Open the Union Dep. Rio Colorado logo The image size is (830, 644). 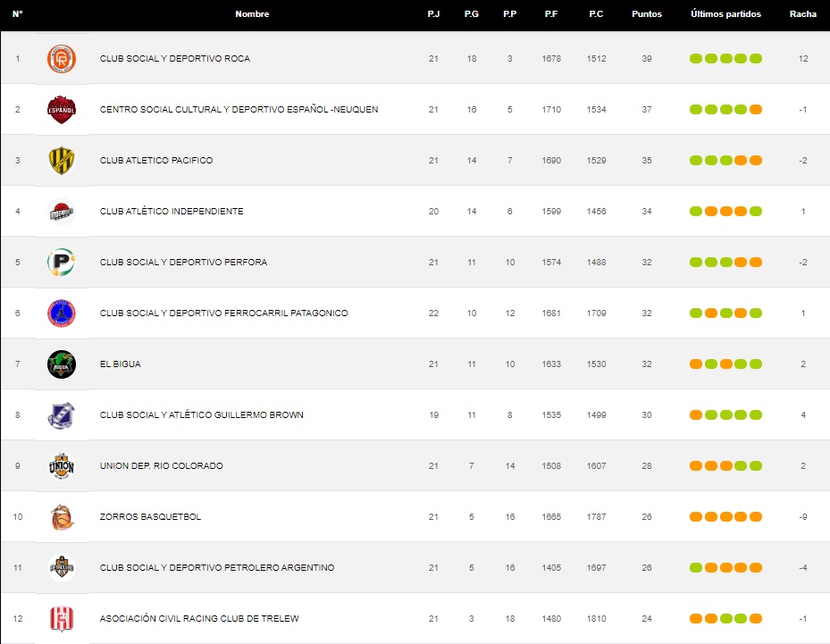(61, 466)
